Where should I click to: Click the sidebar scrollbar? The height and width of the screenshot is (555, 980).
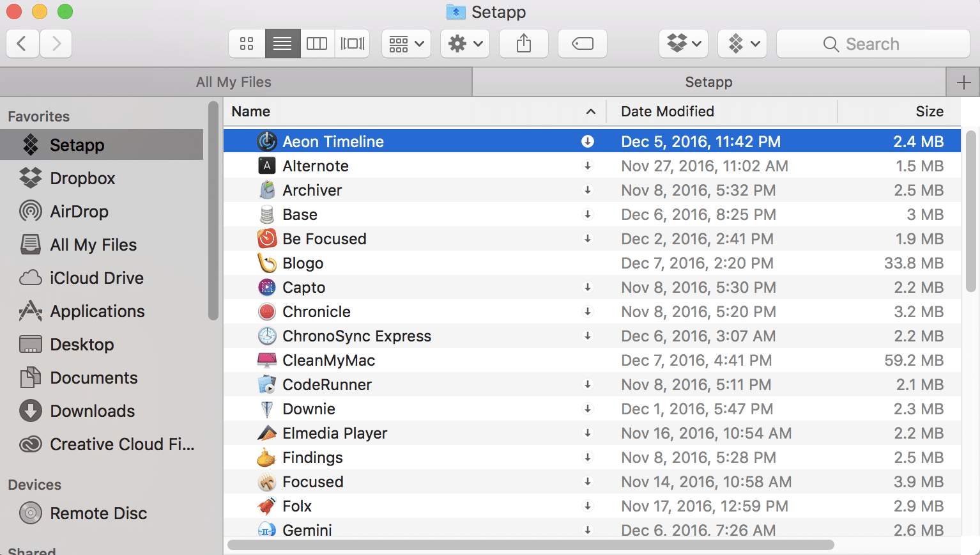tap(213, 210)
